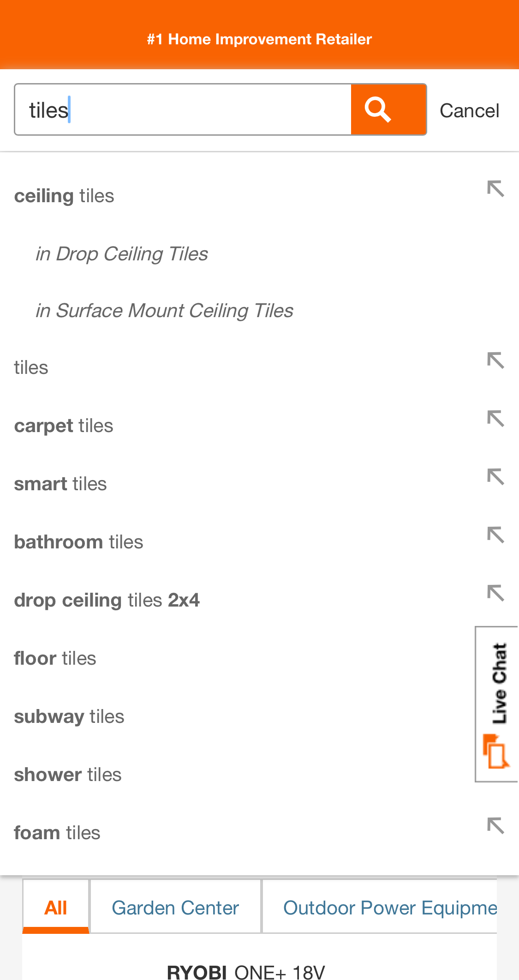
Task: Click Cancel to dismiss the search
Action: [x=470, y=110]
